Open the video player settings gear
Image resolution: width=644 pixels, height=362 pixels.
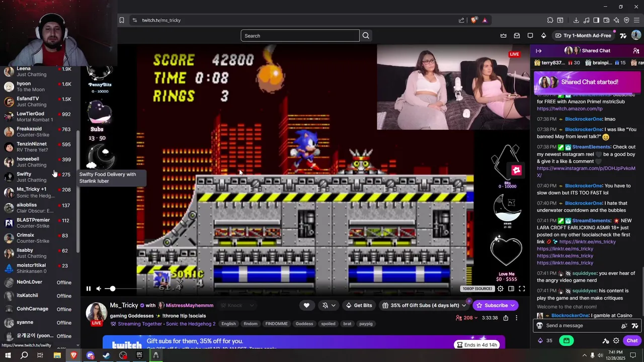(x=500, y=289)
